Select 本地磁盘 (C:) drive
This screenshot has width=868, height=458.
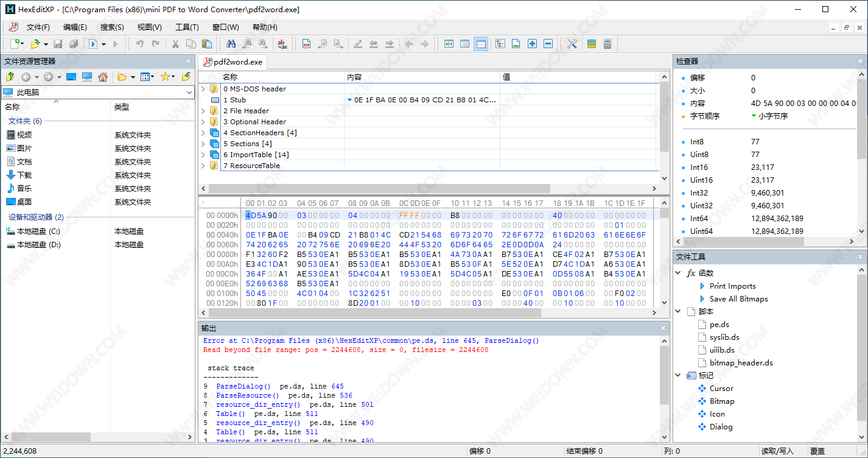[x=38, y=231]
